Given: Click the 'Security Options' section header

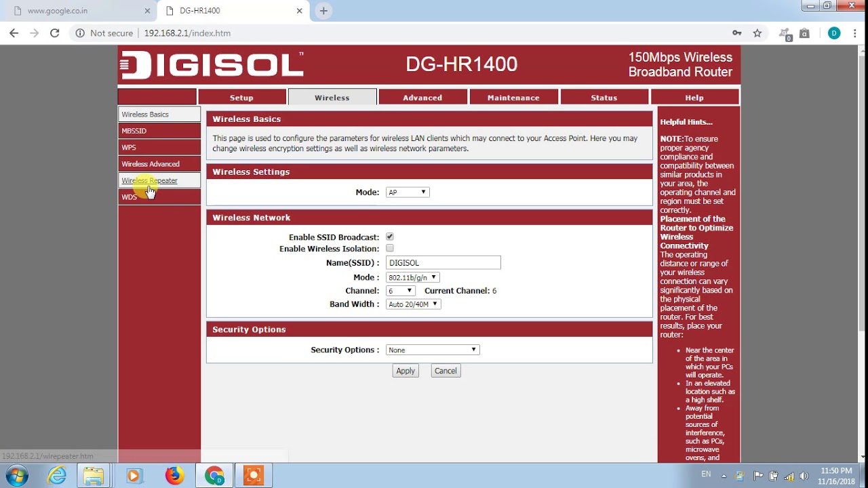Looking at the screenshot, I should (429, 329).
